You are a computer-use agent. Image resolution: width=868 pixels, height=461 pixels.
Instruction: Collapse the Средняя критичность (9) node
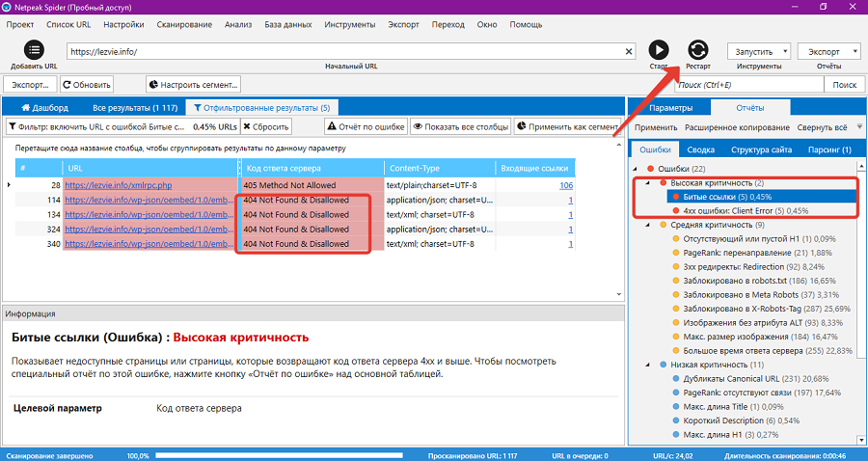click(648, 225)
